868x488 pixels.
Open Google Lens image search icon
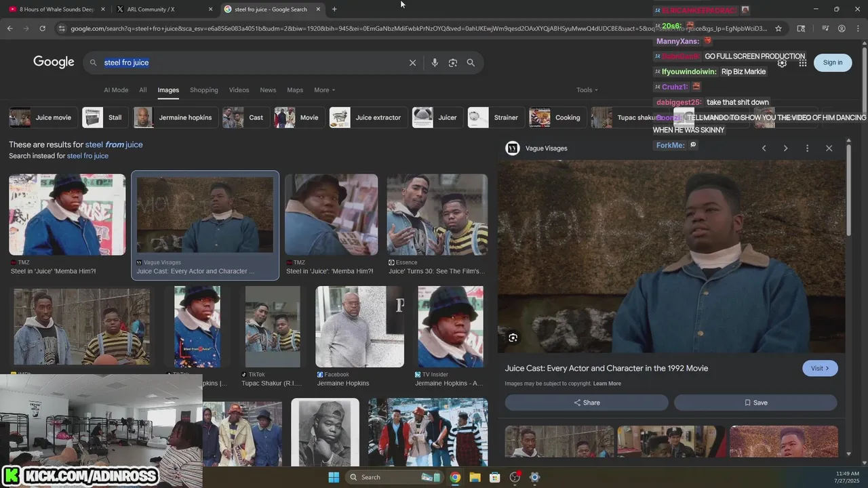(453, 62)
